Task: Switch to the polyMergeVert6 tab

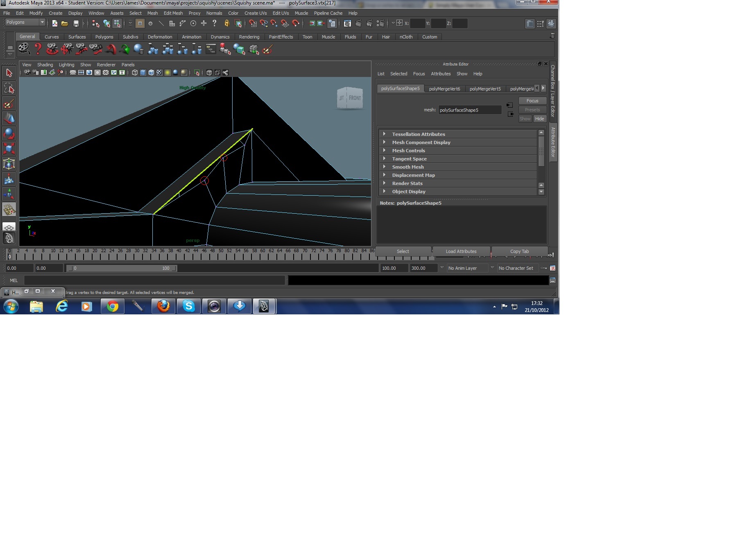Action: [444, 88]
